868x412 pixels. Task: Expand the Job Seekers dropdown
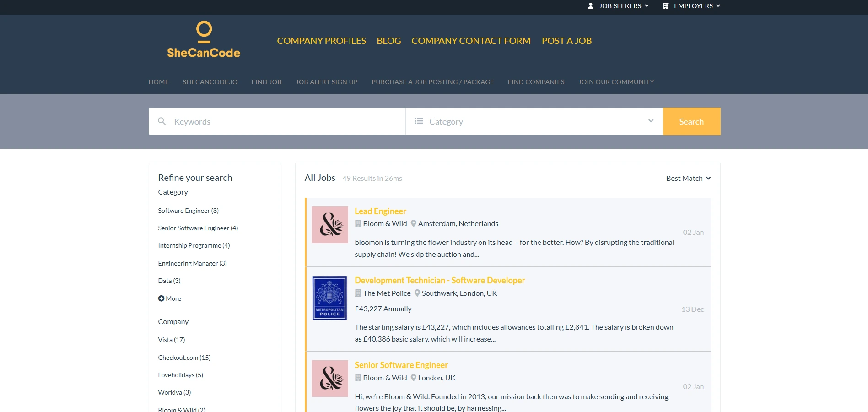click(x=618, y=6)
